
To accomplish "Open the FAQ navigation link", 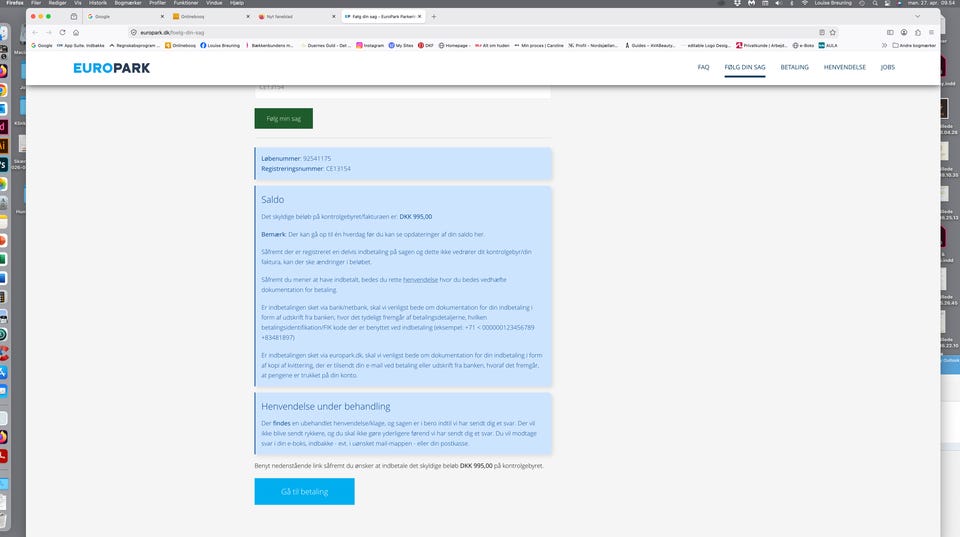I will [x=703, y=67].
